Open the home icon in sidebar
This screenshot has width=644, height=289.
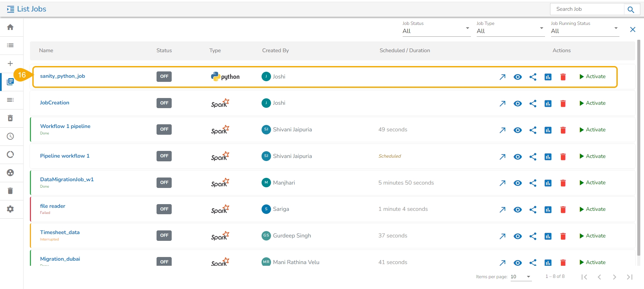tap(10, 27)
